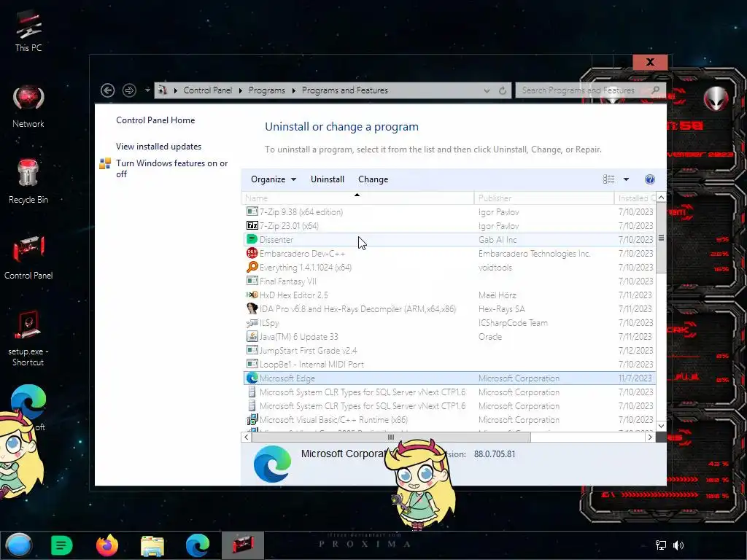This screenshot has height=560, width=747.
Task: Open the Control Panel desktop shortcut
Action: click(28, 257)
